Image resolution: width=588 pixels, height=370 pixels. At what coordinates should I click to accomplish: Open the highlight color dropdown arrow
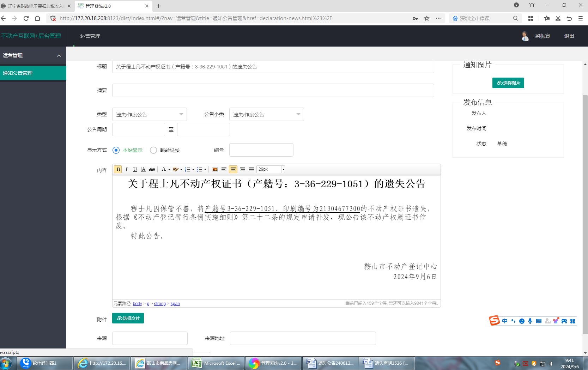[181, 169]
